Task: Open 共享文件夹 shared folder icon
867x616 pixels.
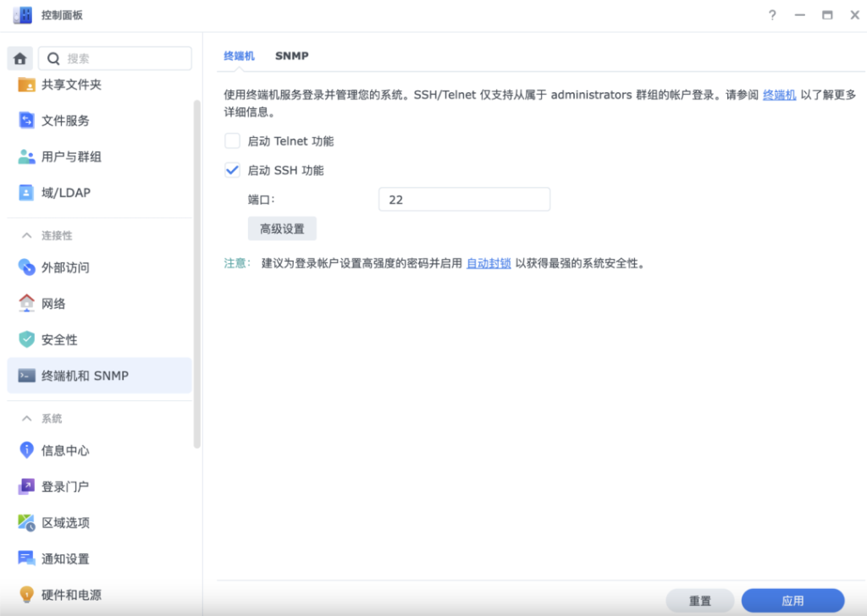Action: click(27, 85)
